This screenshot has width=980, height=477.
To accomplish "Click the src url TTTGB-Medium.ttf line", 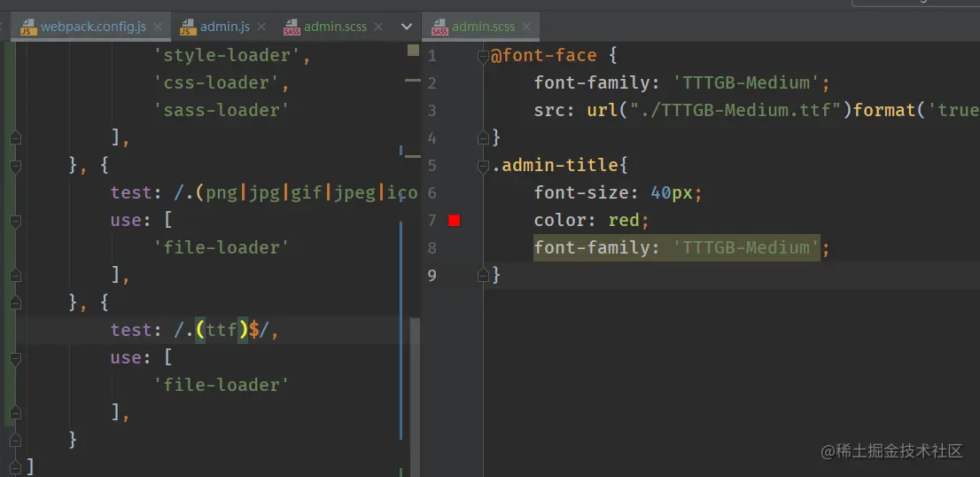I will (756, 111).
